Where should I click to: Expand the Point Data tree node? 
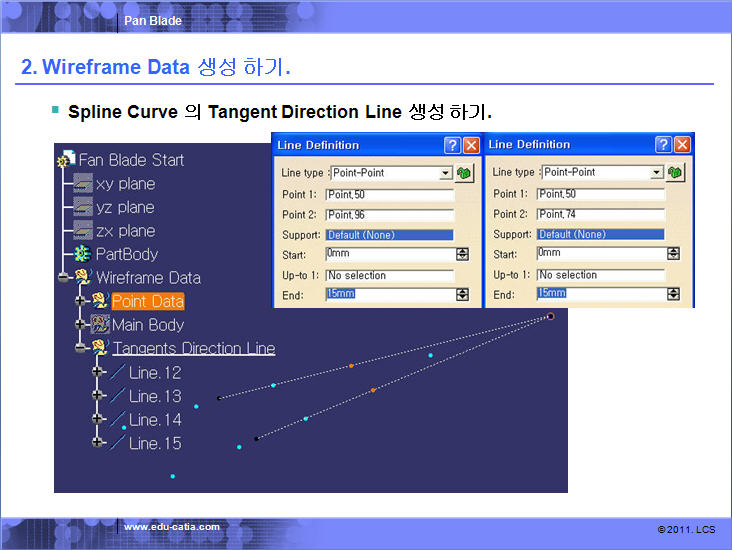(x=81, y=301)
